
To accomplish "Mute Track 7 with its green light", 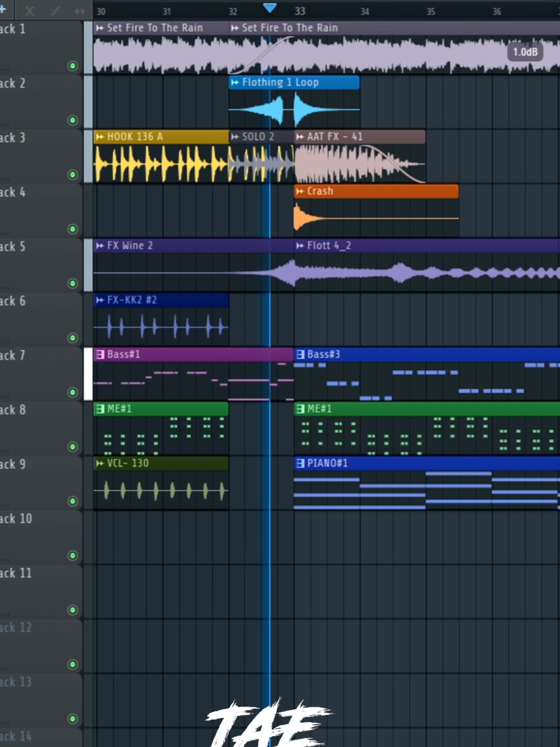I will [x=72, y=392].
